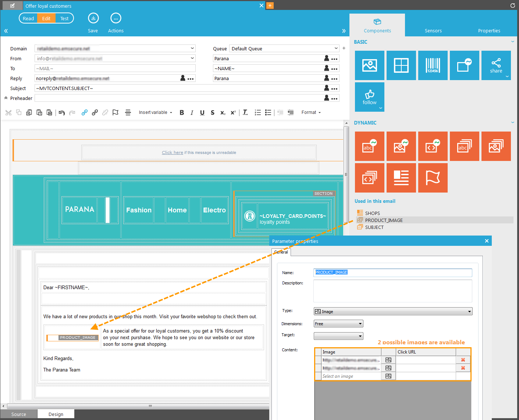Viewport: 519px width, 420px height.
Task: Select the image component in Basic
Action: pyautogui.click(x=369, y=65)
